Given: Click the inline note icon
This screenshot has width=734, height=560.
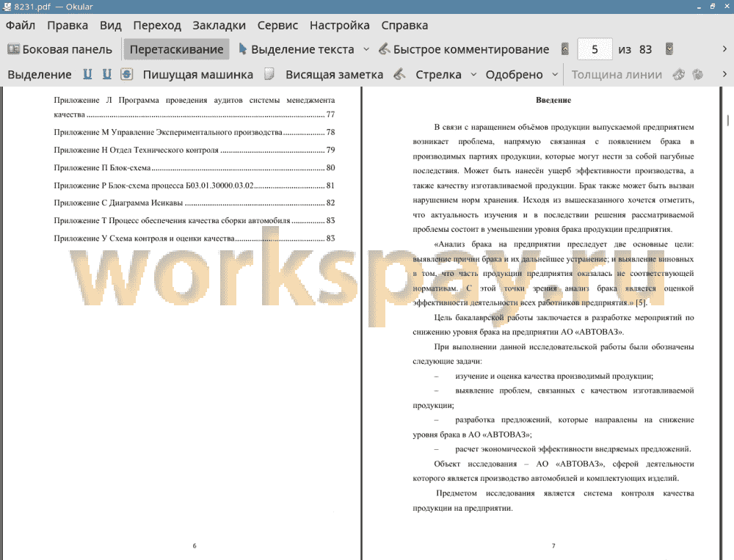Looking at the screenshot, I should coord(269,74).
